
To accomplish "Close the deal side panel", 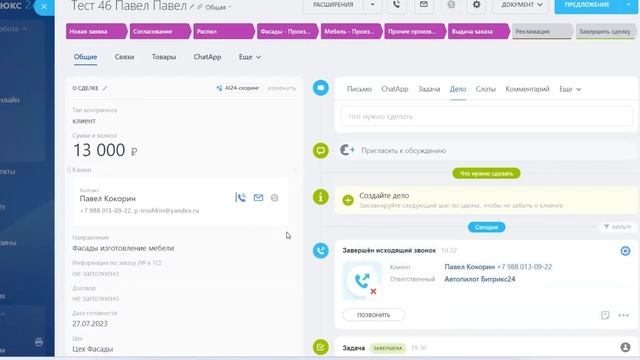I will click(44, 7).
